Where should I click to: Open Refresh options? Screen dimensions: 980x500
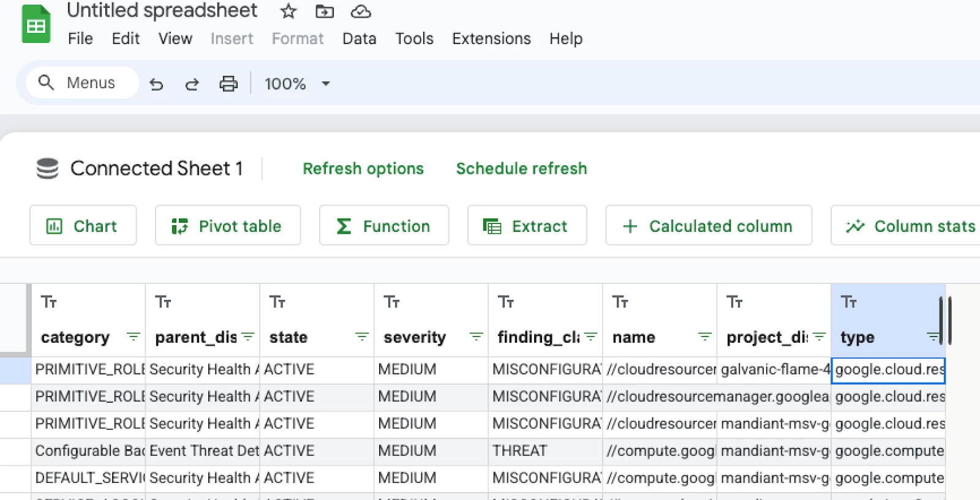(363, 168)
